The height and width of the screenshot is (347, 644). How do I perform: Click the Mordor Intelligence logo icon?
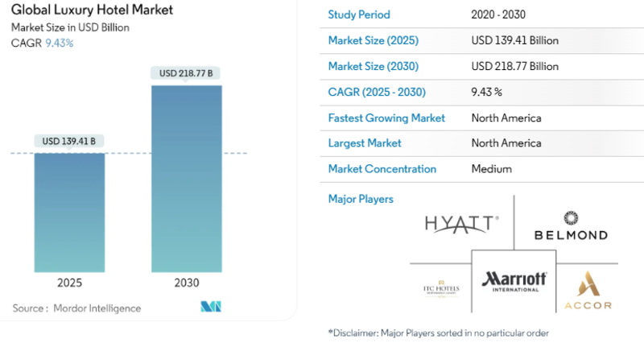(x=211, y=307)
